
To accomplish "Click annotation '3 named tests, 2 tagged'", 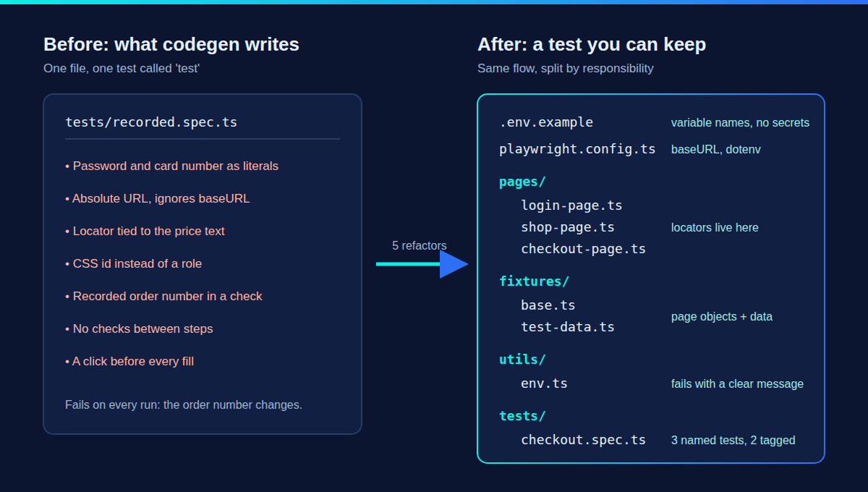I will 733,441.
